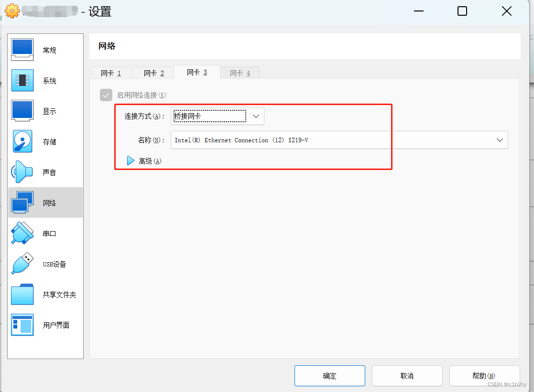The width and height of the screenshot is (534, 392).
Task: Open the 共享文件夹 folder icon
Action: (22, 294)
